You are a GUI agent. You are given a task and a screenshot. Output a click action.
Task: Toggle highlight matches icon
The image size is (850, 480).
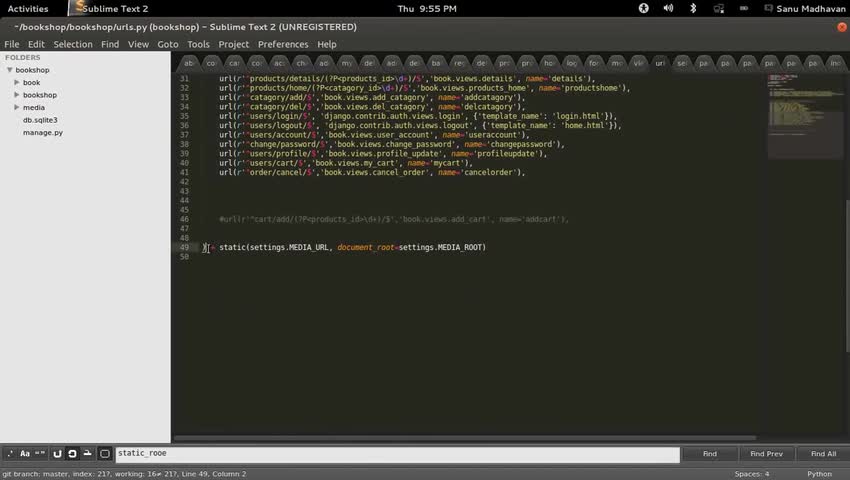click(x=104, y=454)
